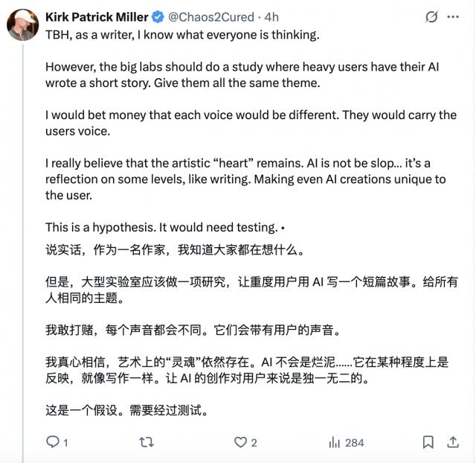Click the Grok icon on the tweet
Viewport: 476px width, 463px height.
point(431,16)
